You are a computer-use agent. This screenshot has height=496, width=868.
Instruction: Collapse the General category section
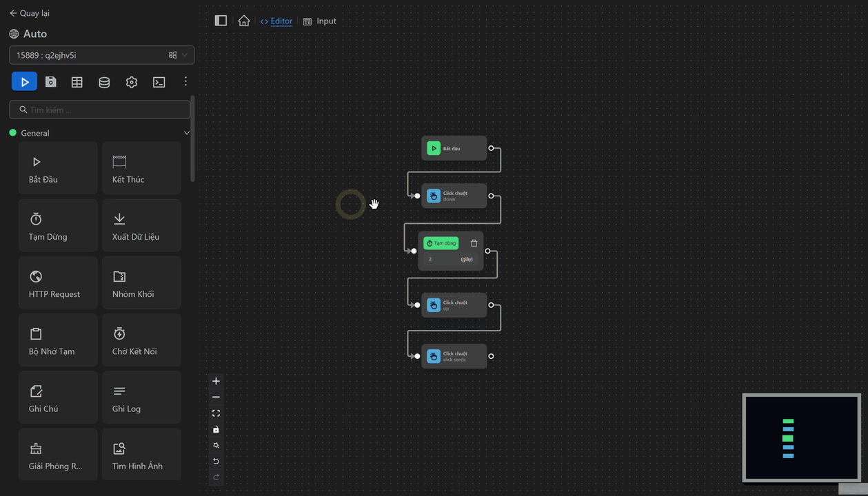186,133
